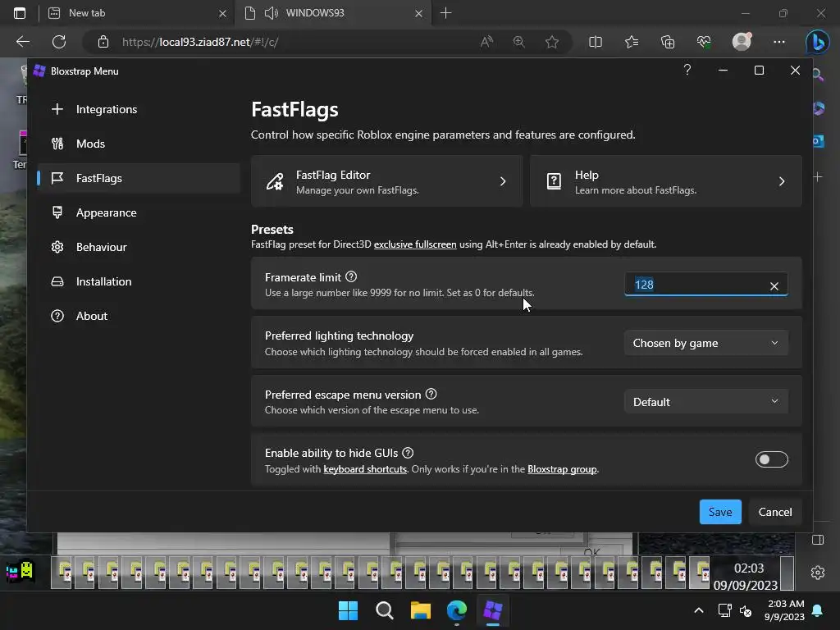
Task: Open the About page
Action: point(138,316)
